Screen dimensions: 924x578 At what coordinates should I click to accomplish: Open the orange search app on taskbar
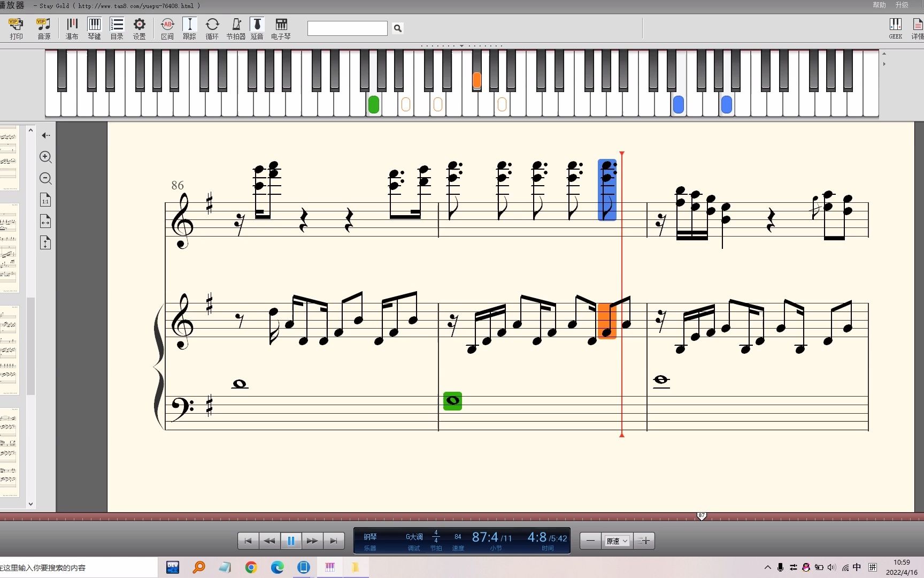pos(198,567)
